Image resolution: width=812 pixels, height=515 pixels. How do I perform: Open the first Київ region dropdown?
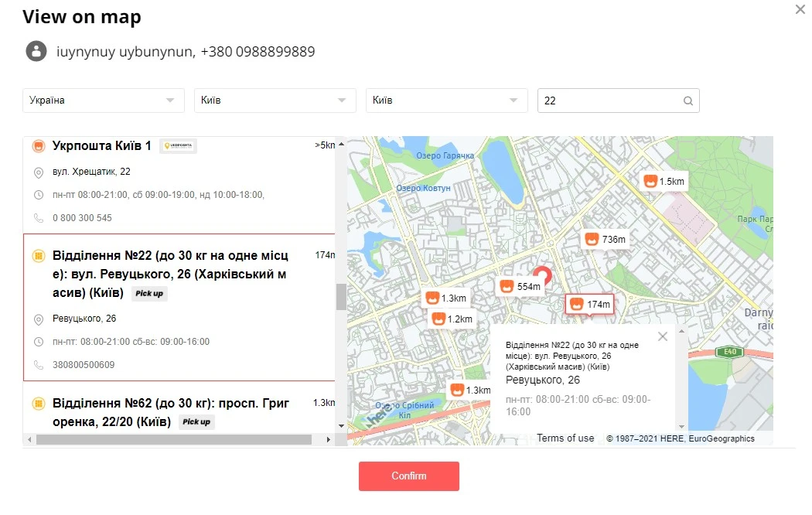[275, 101]
